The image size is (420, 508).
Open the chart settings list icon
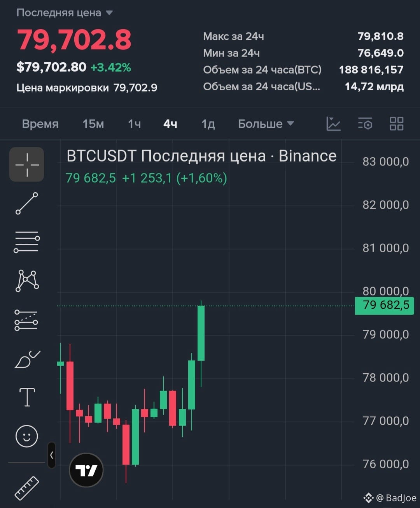coord(365,124)
